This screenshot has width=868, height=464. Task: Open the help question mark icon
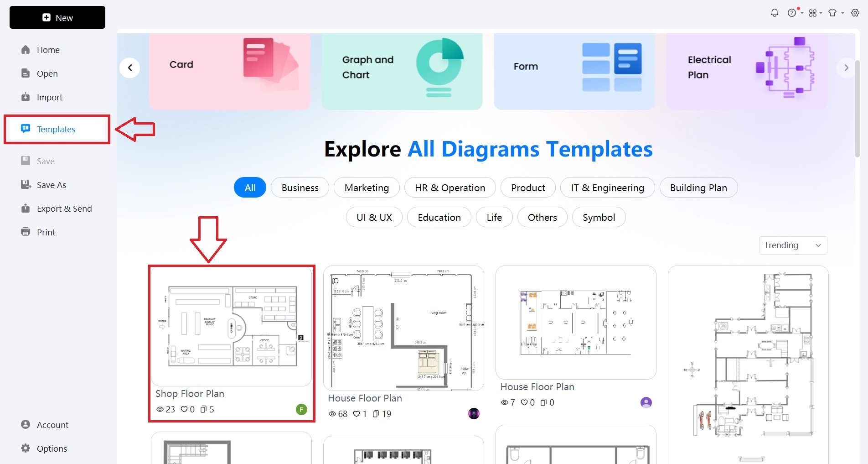point(792,13)
